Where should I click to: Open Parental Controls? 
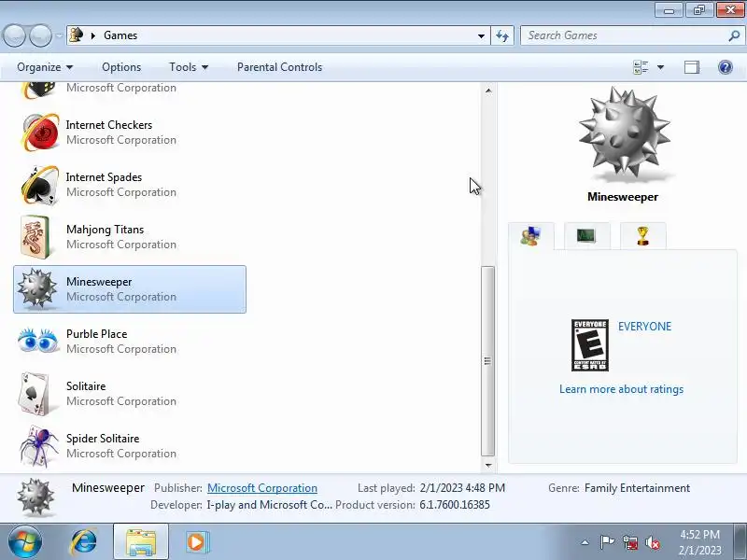[x=279, y=67]
